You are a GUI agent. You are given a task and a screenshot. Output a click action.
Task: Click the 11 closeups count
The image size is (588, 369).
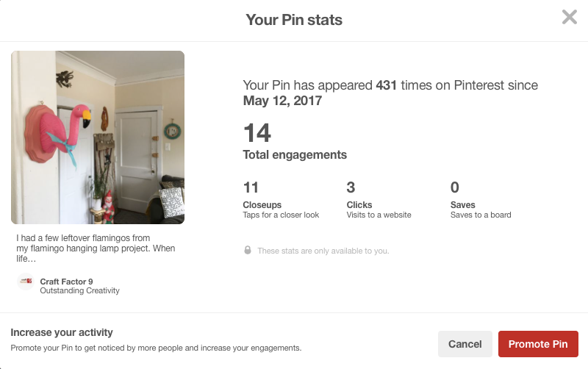[251, 187]
